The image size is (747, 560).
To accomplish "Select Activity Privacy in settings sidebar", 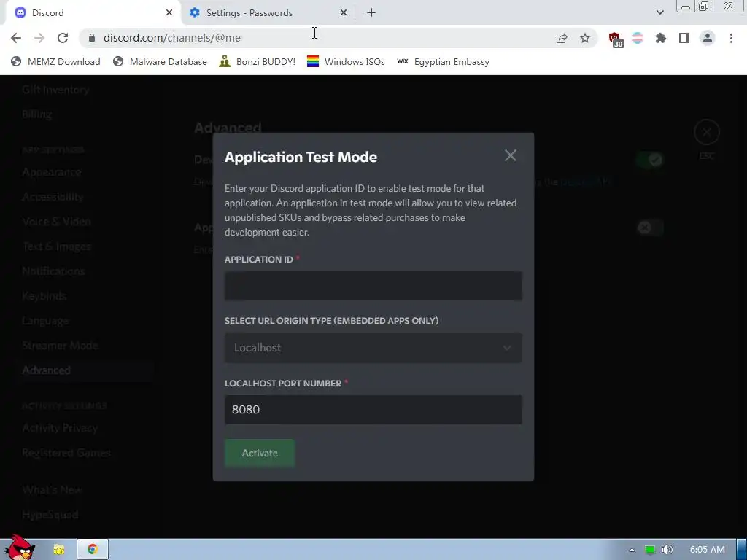I will coord(60,427).
